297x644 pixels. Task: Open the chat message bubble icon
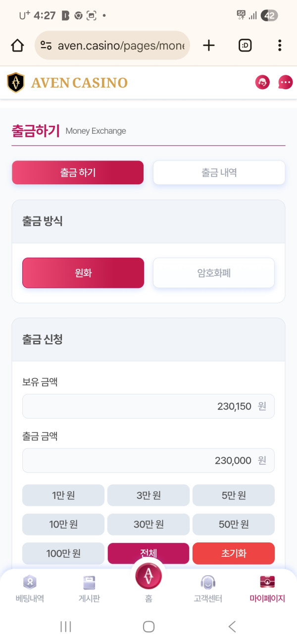point(286,82)
